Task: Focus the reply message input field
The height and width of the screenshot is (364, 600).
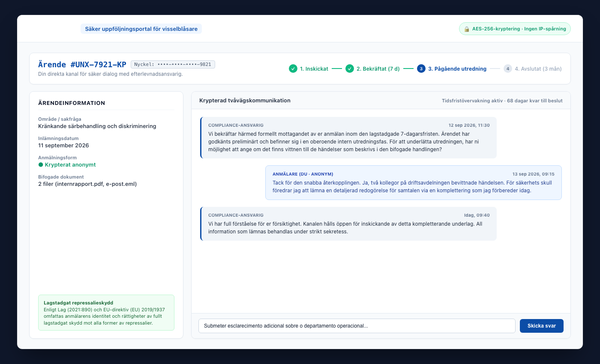Action: 357,326
